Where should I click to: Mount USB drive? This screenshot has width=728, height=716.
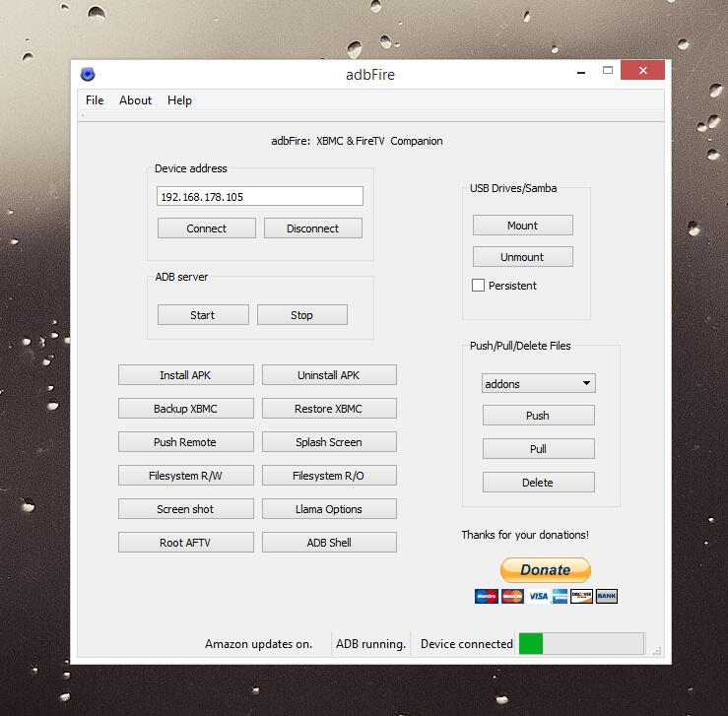coord(523,226)
